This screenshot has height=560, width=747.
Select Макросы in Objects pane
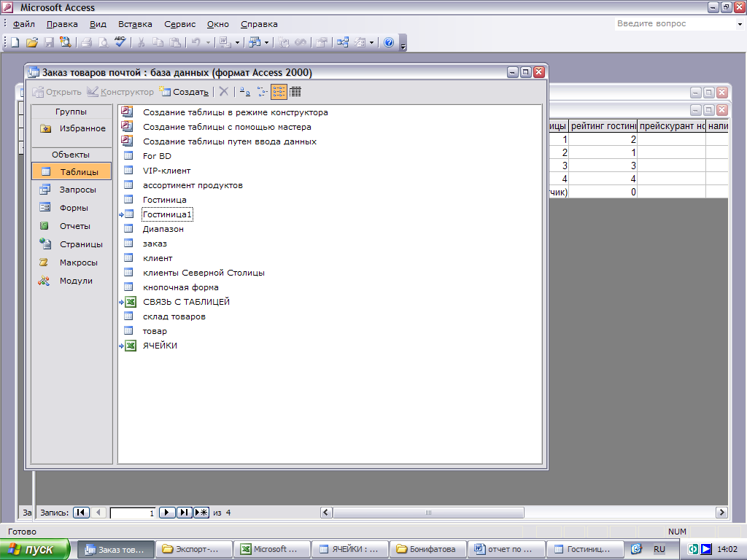[71, 262]
